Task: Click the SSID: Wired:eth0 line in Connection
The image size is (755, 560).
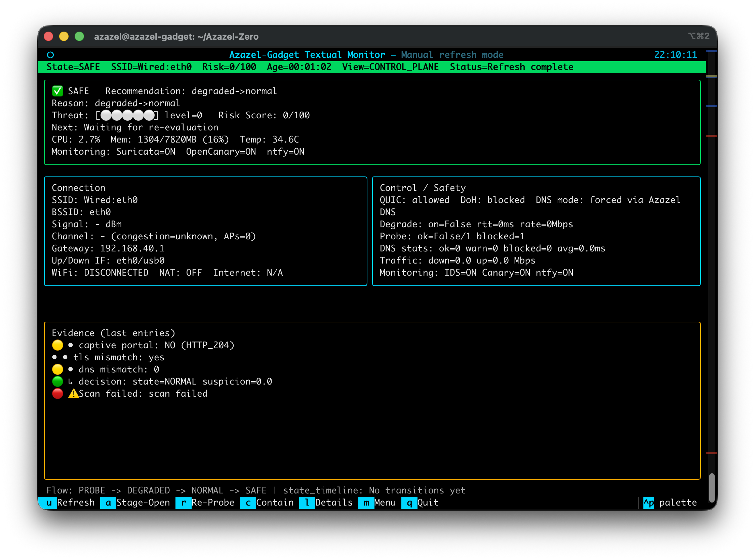Action: point(94,200)
